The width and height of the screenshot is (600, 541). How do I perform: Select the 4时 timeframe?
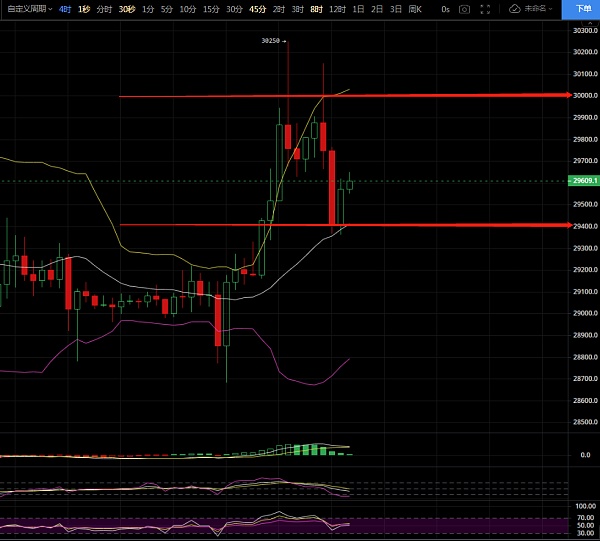coord(65,9)
